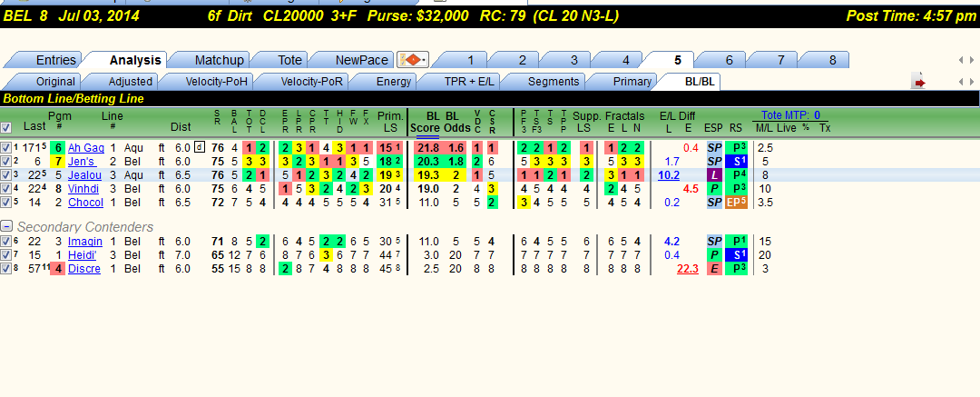The image size is (980, 397).
Task: Toggle checkbox for Jen's row
Action: (5, 162)
